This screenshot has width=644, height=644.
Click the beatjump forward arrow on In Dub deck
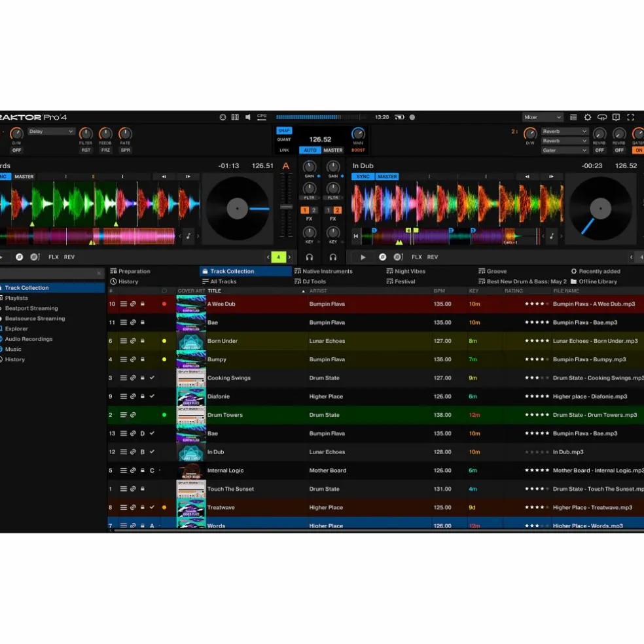(x=551, y=177)
